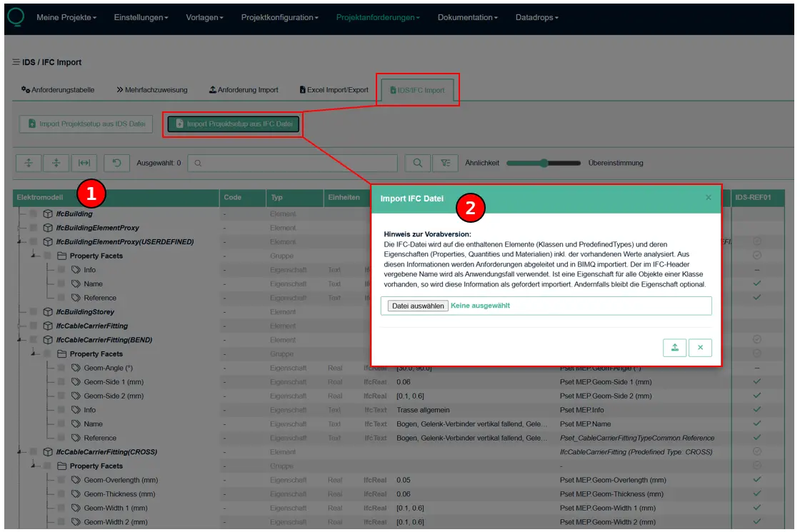The height and width of the screenshot is (532, 800).
Task: Expand the Meine Projekte menu
Action: point(66,17)
